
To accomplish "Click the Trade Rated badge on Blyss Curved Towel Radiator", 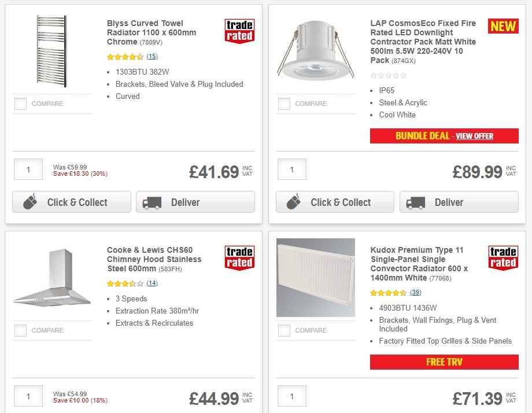I will tap(239, 32).
